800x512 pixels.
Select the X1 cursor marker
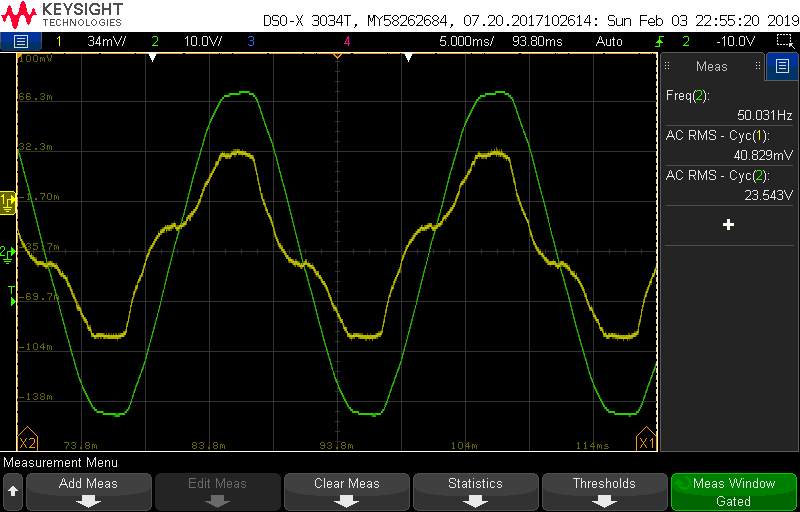(x=646, y=440)
